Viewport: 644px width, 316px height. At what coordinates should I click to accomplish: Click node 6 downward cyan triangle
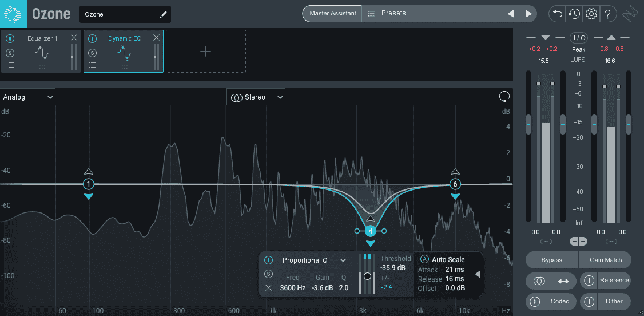[455, 197]
